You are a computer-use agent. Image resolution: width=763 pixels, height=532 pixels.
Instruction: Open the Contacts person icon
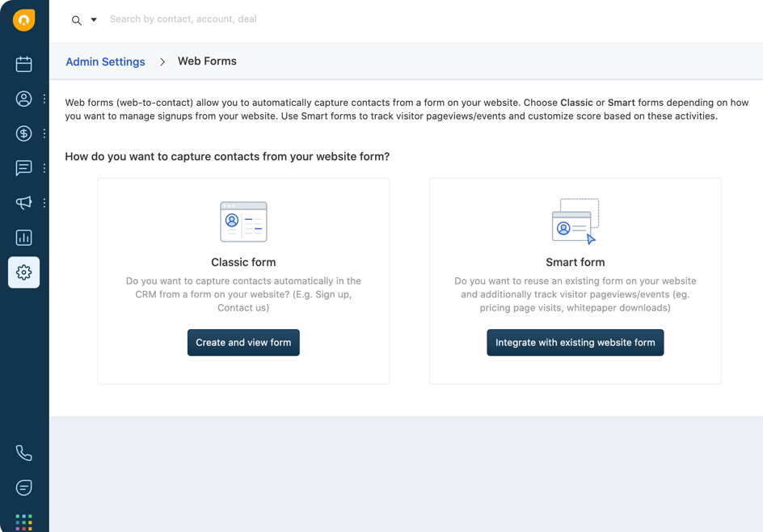click(x=24, y=99)
